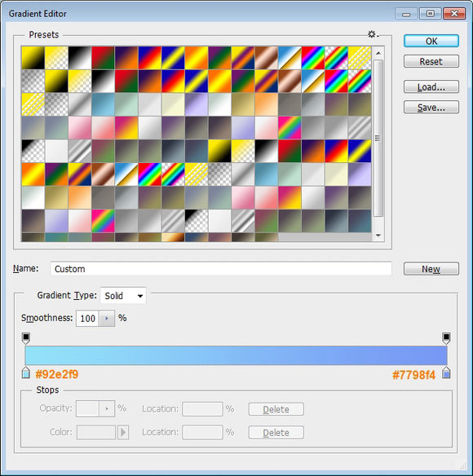Click the New gradient button
Screen dimensions: 473x476
pyautogui.click(x=431, y=269)
